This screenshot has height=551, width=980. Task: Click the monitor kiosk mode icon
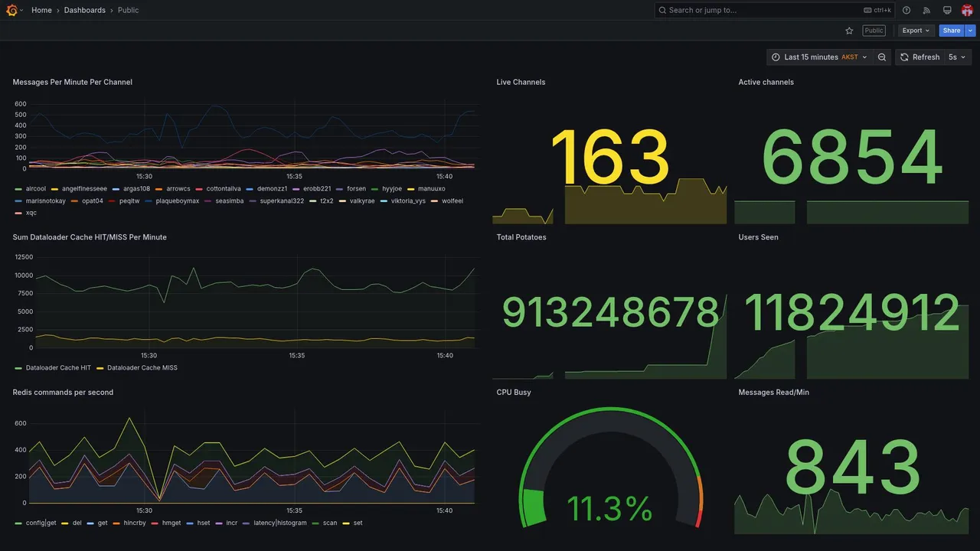tap(947, 10)
